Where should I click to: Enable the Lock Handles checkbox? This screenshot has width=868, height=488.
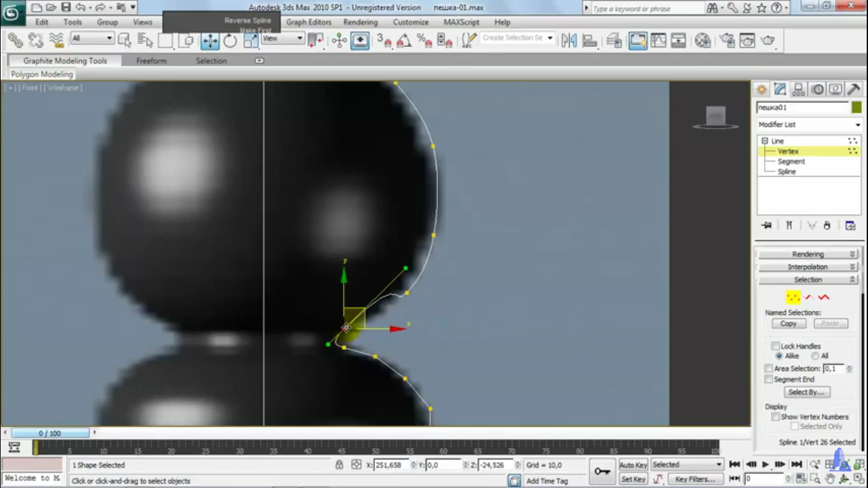click(775, 346)
